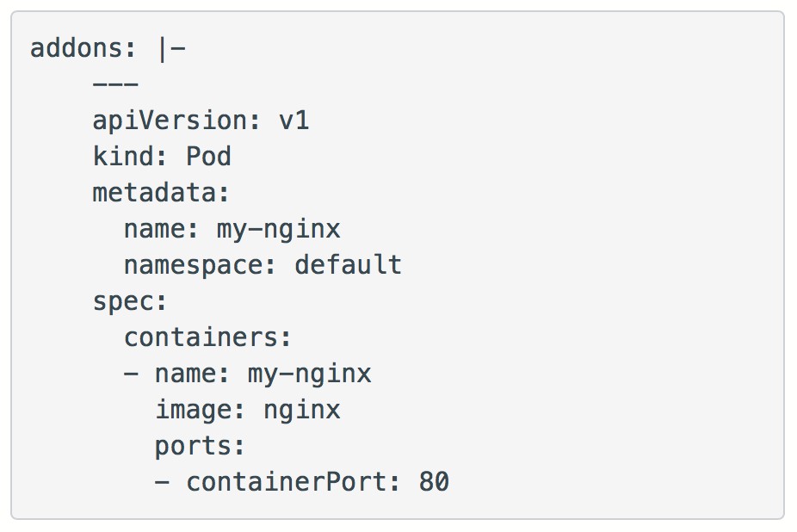Click the 'kind:' key
This screenshot has width=797, height=532.
tap(130, 156)
